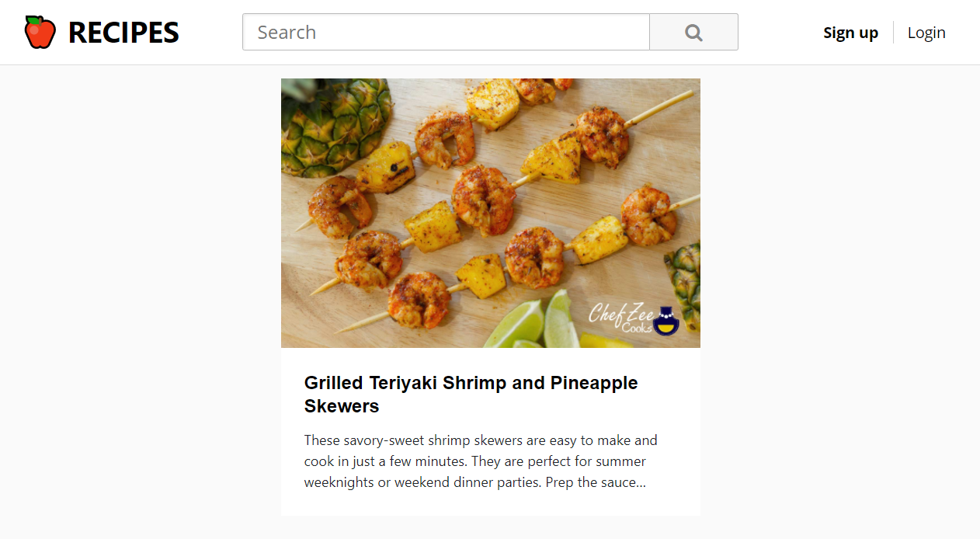Go to the Login page
The height and width of the screenshot is (539, 980).
(926, 33)
